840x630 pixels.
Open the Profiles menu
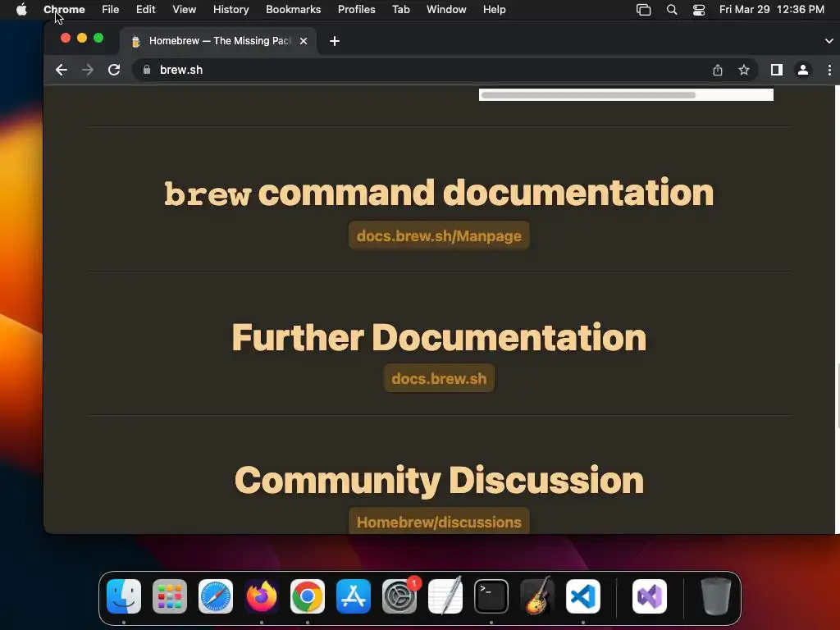(356, 10)
